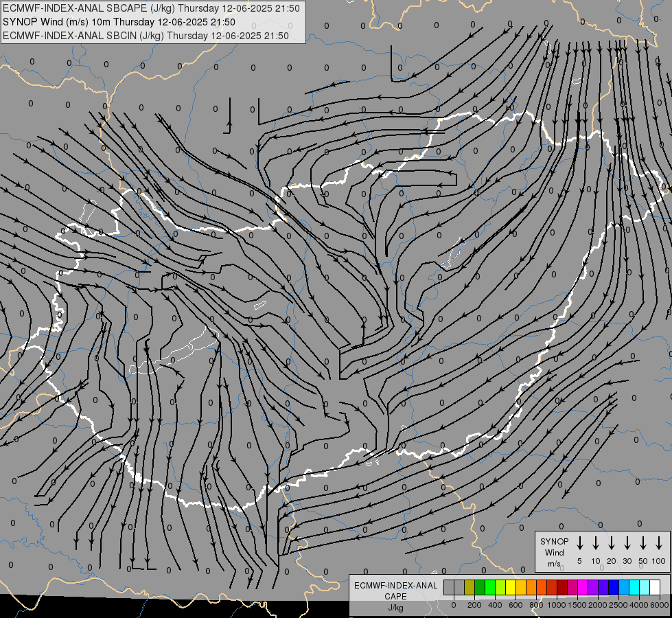This screenshot has height=618, width=672.
Task: Click the SYNOP Wind 10m title line
Action: click(x=119, y=22)
